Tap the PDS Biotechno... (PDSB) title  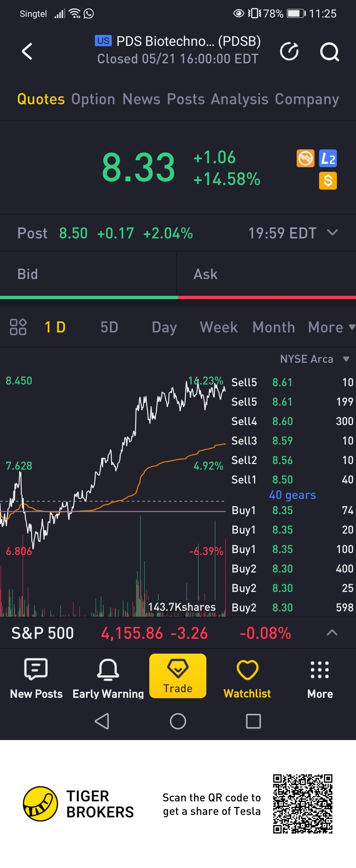click(x=189, y=41)
